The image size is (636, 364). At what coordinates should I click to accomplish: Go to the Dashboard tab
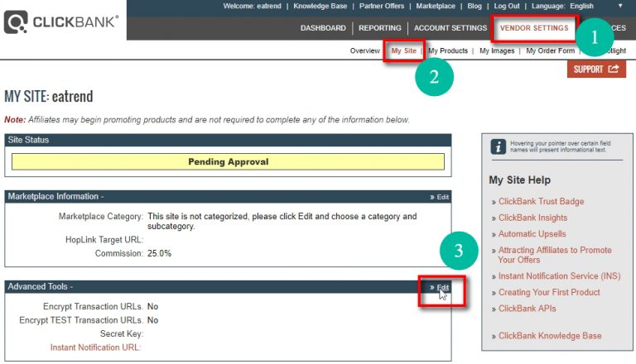pyautogui.click(x=323, y=28)
